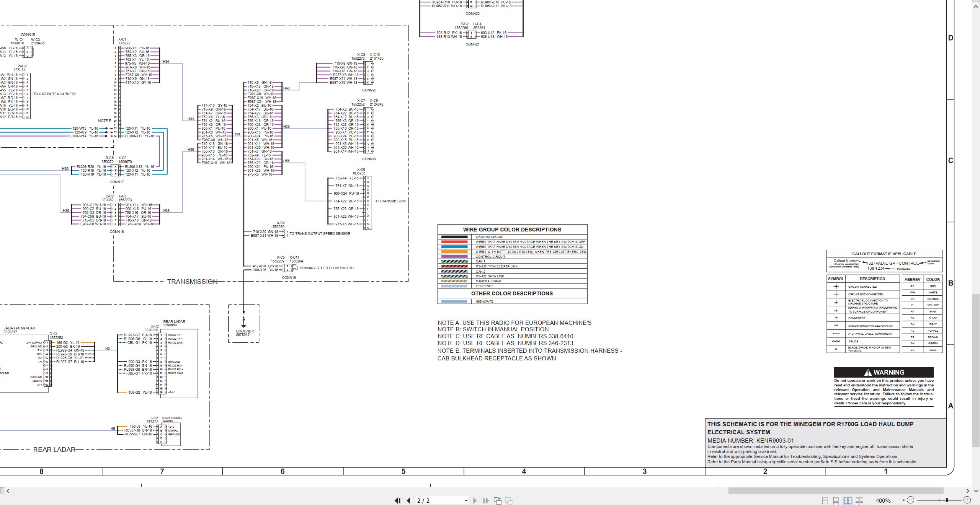Jump to the last page
980x505 pixels.
tap(486, 500)
